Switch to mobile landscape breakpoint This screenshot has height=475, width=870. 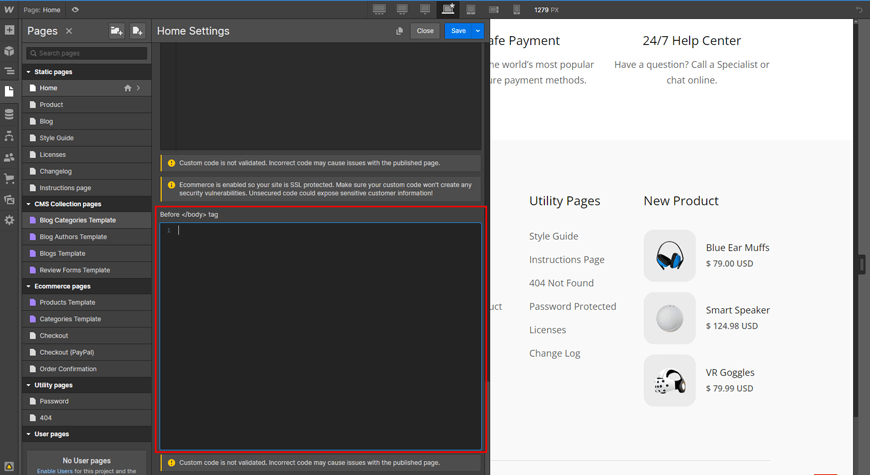[x=494, y=9]
